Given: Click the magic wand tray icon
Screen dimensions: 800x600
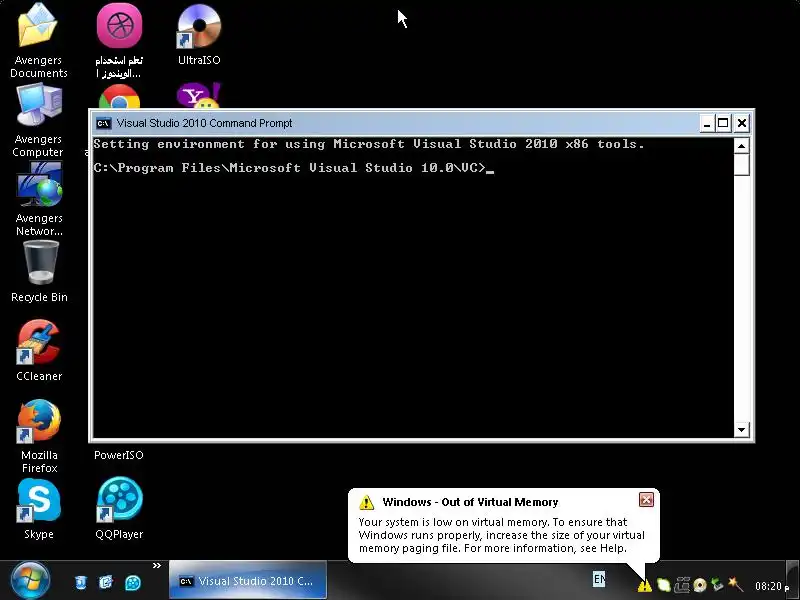Looking at the screenshot, I should pyautogui.click(x=735, y=585).
